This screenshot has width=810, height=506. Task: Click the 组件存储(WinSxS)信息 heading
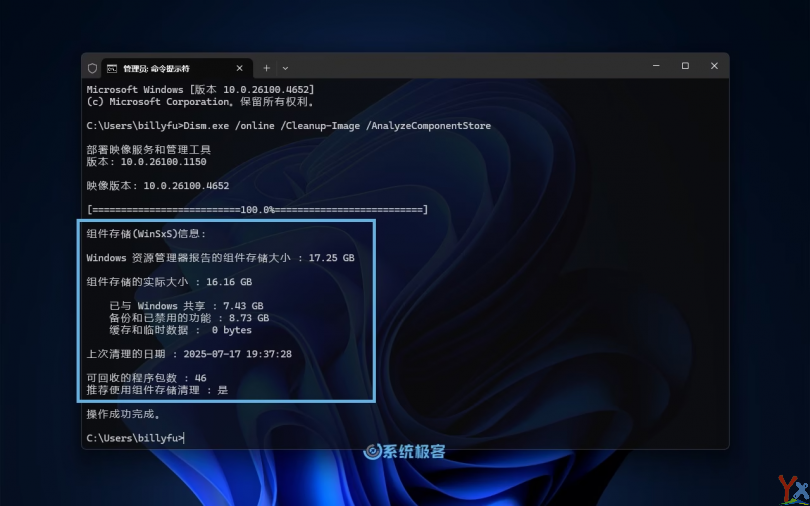[x=146, y=233]
